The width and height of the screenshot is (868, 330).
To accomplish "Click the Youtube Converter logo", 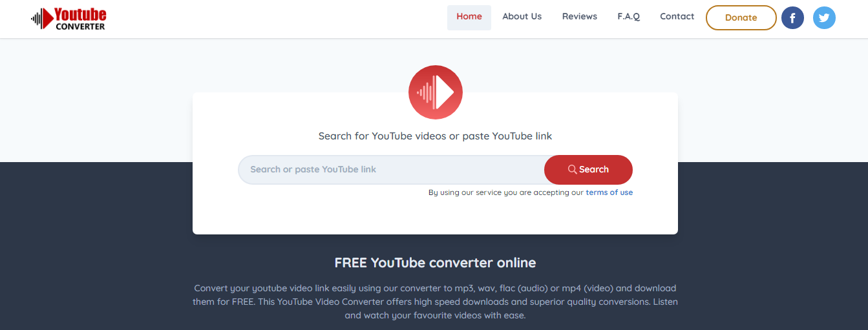I will [69, 18].
